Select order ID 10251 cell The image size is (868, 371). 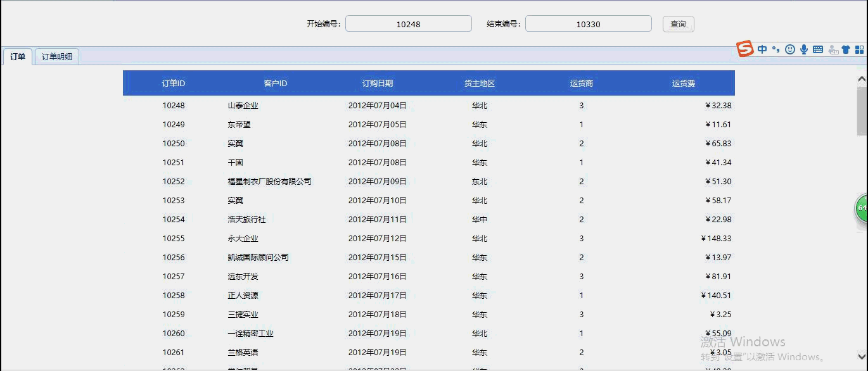(174, 163)
